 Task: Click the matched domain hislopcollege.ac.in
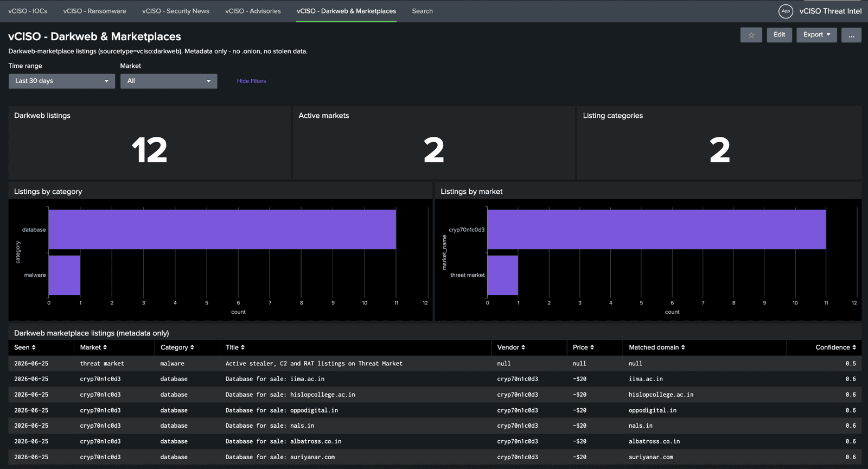661,395
